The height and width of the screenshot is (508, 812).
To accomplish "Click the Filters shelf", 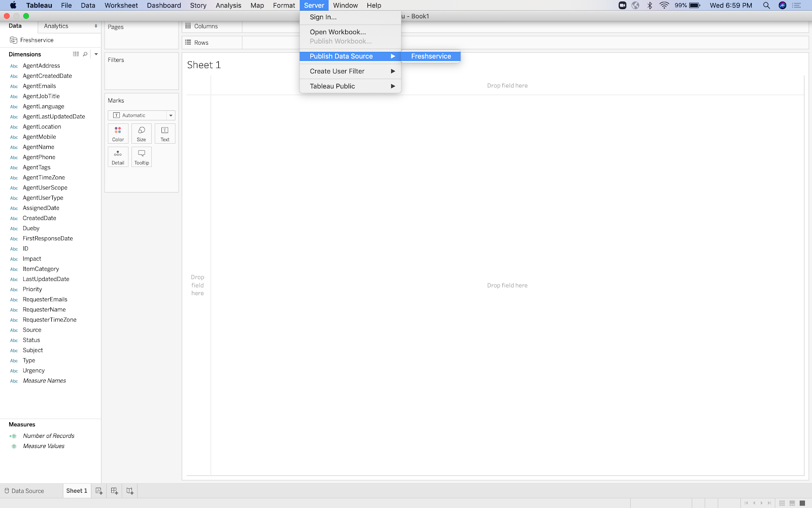I will pos(142,71).
